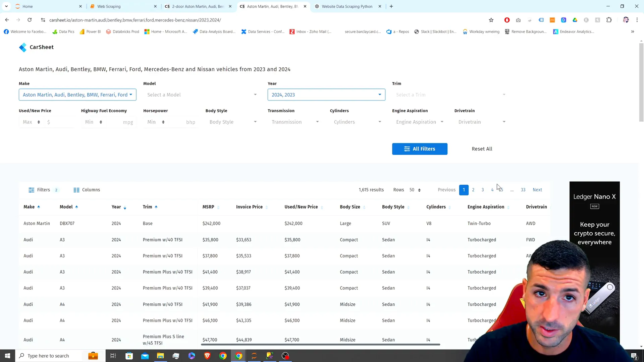Change Rows per page from 50

coord(415,190)
